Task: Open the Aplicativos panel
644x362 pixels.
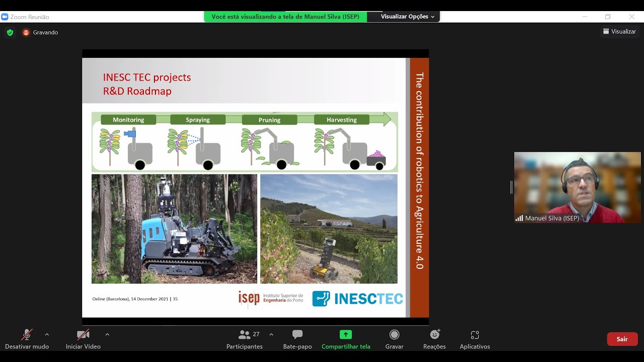Action: coord(474,339)
